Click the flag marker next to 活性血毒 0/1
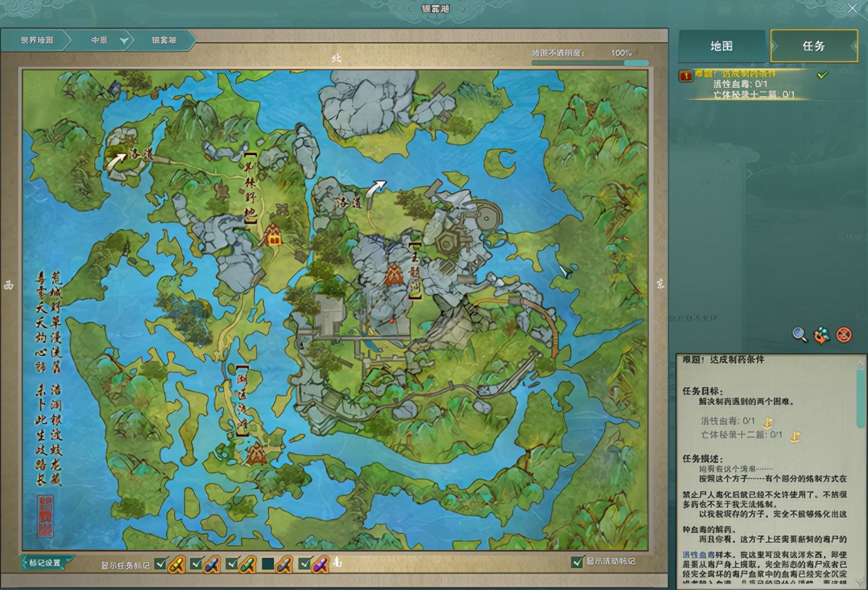The image size is (868, 590). (768, 422)
